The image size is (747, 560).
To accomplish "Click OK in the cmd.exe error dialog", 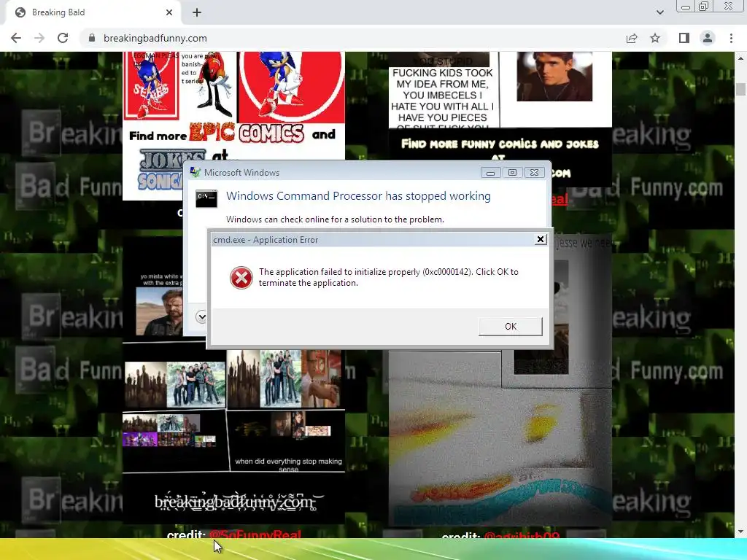I will (510, 326).
